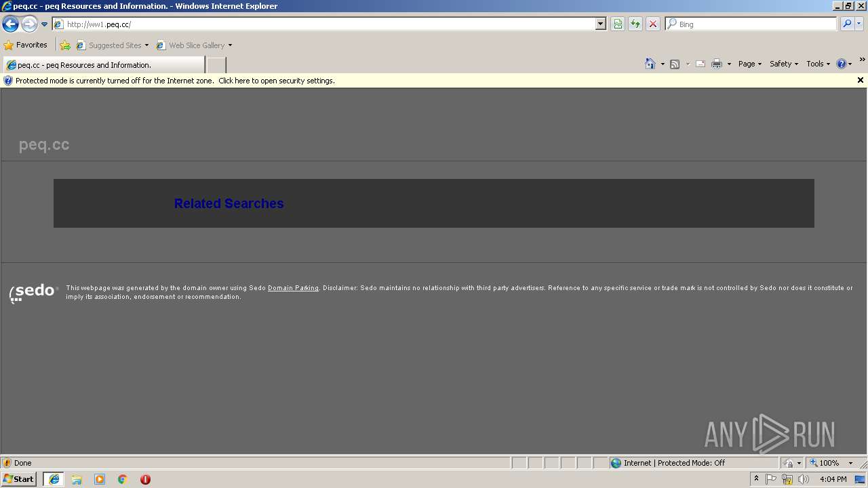Click the Stop loading red X icon
This screenshot has width=868, height=488.
pyautogui.click(x=653, y=24)
